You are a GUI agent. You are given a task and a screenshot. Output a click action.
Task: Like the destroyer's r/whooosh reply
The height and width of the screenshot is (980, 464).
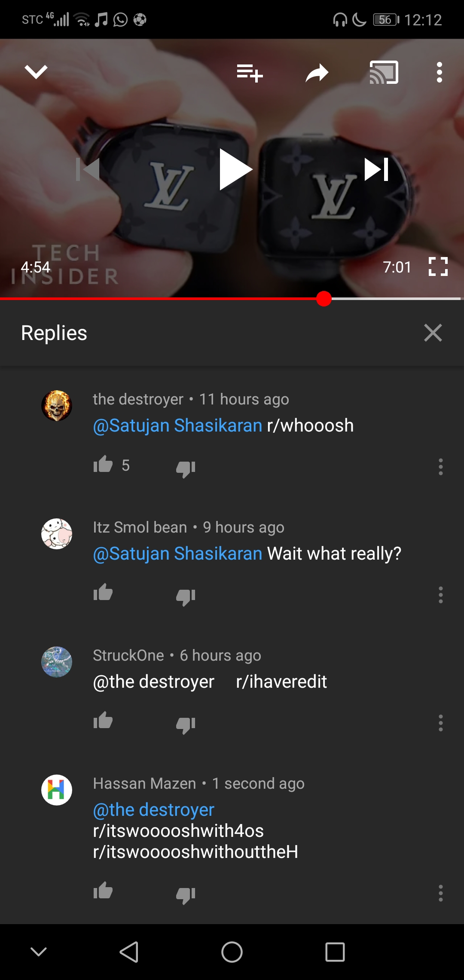(x=103, y=465)
